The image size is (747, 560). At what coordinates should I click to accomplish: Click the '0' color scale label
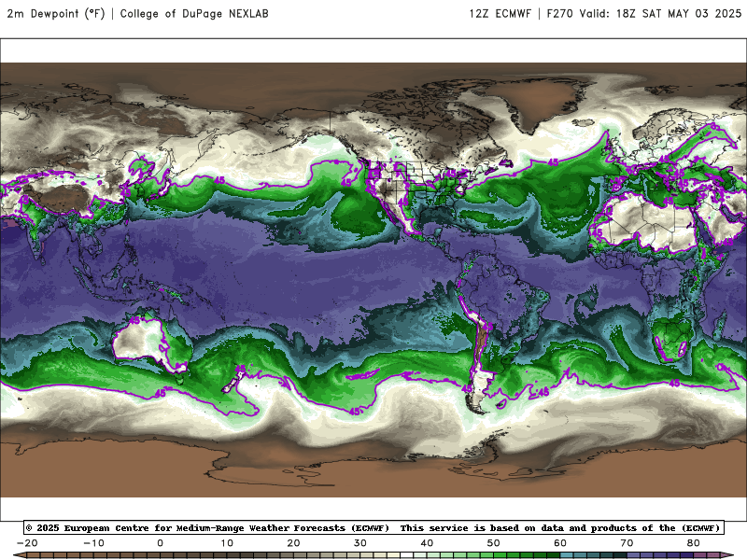tap(160, 543)
